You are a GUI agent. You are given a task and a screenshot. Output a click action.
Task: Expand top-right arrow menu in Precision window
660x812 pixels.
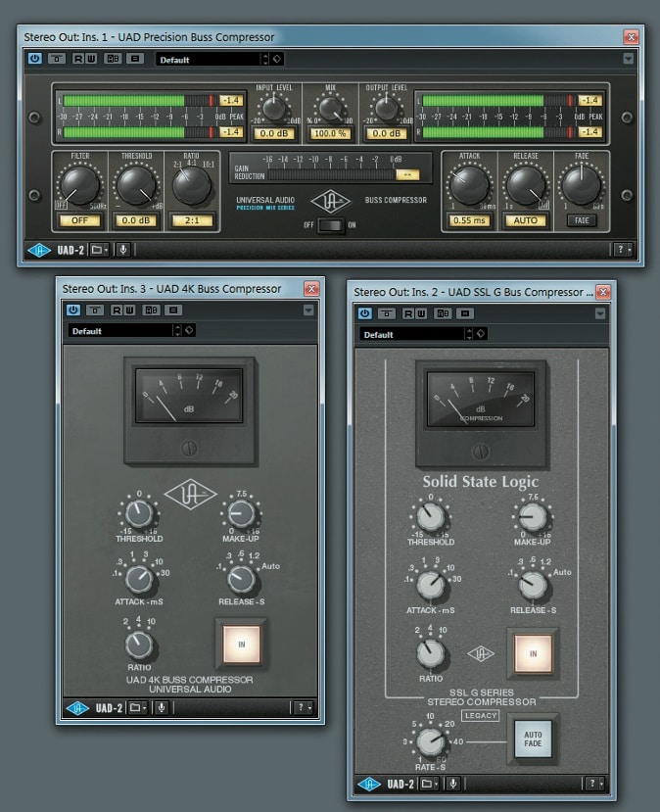628,59
